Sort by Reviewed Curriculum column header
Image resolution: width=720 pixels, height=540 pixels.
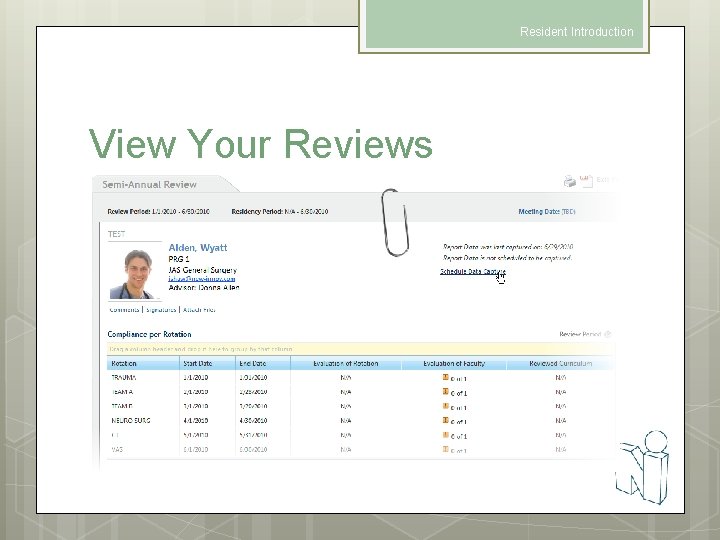coord(560,363)
